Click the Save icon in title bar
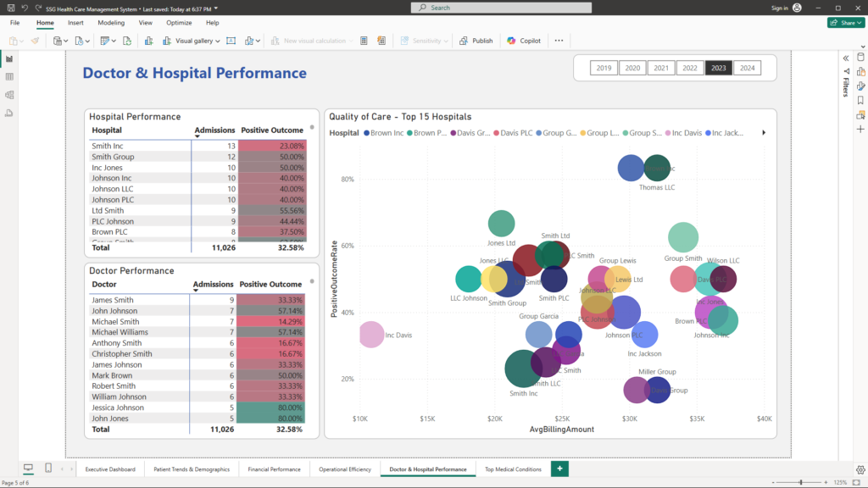 coord(10,8)
